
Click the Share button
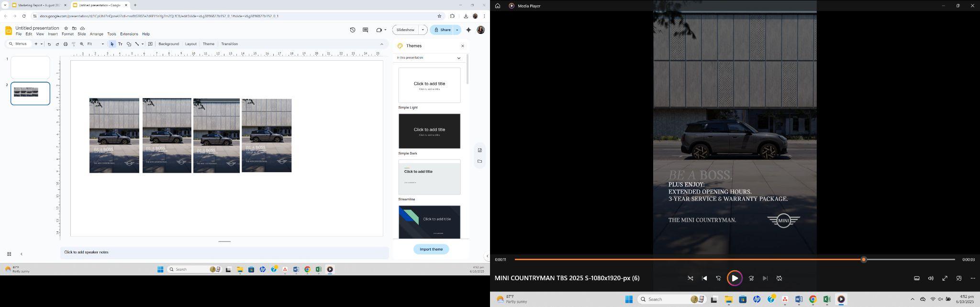442,30
